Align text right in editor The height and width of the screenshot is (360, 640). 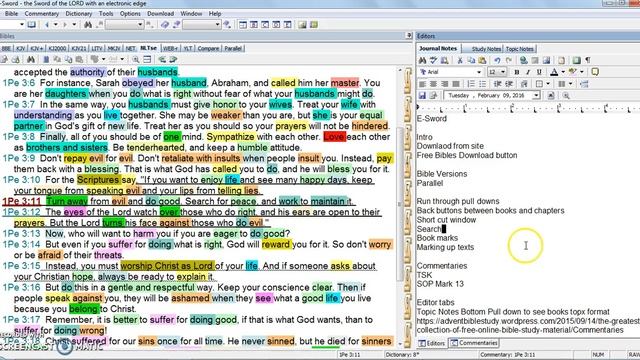(445, 84)
